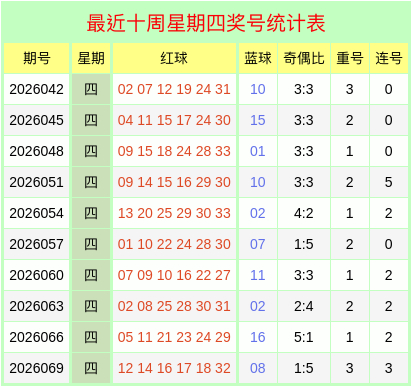Select odd-even ratio 4:2
The height and width of the screenshot is (387, 412).
click(304, 213)
